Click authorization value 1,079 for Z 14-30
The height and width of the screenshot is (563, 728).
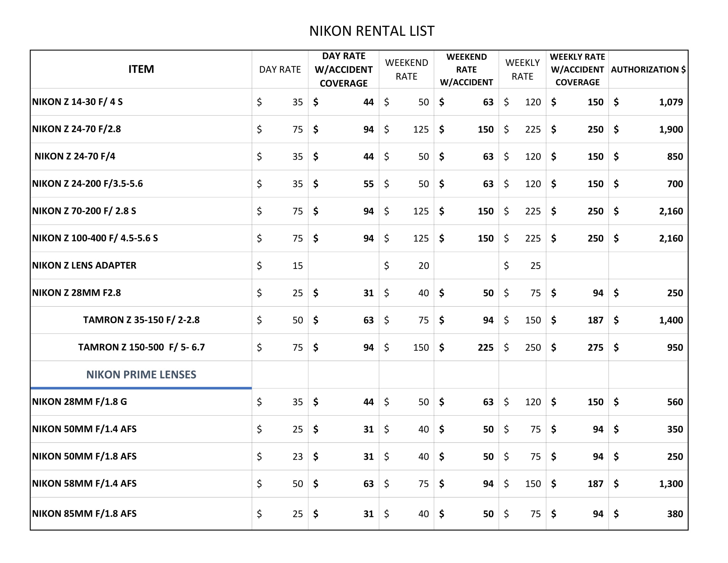[671, 102]
